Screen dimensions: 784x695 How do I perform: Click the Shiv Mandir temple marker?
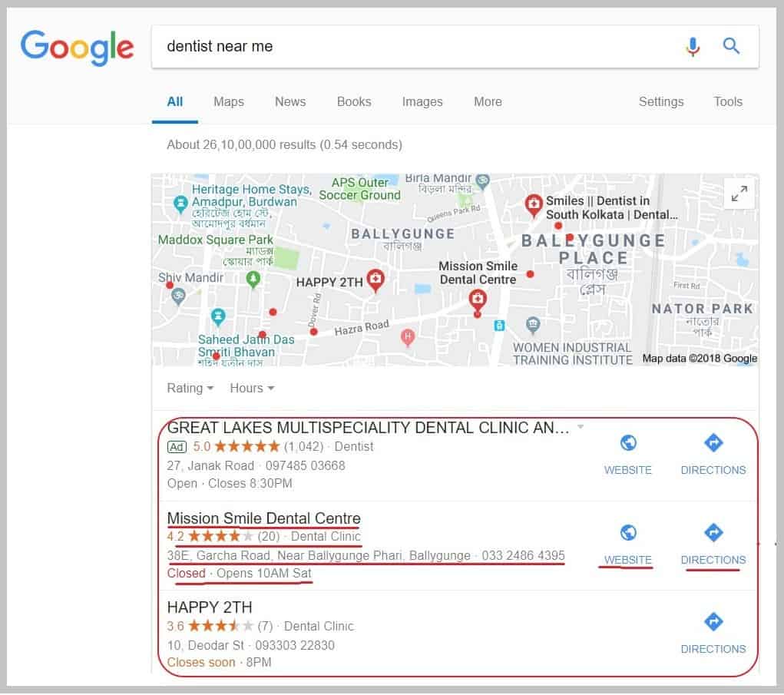pos(178,296)
